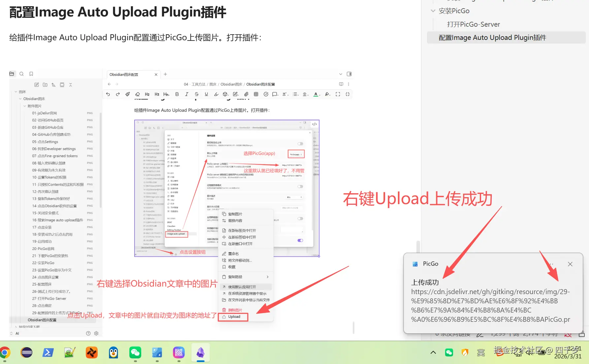The height and width of the screenshot is (364, 589).
Task: Undo the last edit in toolbar
Action: (108, 94)
